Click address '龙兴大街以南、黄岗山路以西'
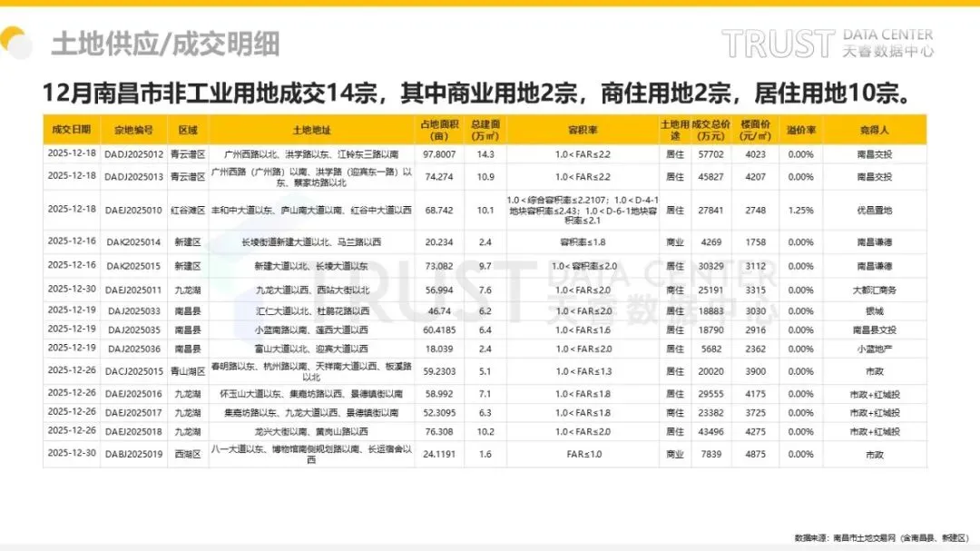980x551 pixels. tap(311, 431)
